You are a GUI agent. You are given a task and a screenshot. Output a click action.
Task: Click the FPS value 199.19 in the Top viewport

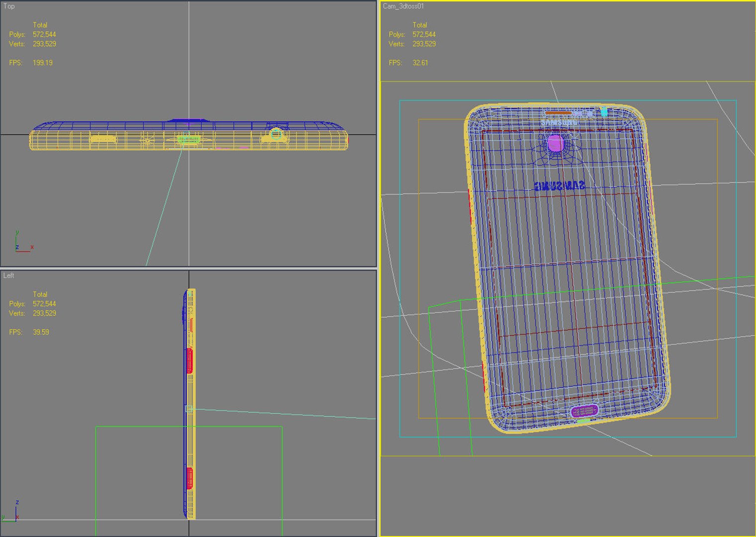click(43, 63)
